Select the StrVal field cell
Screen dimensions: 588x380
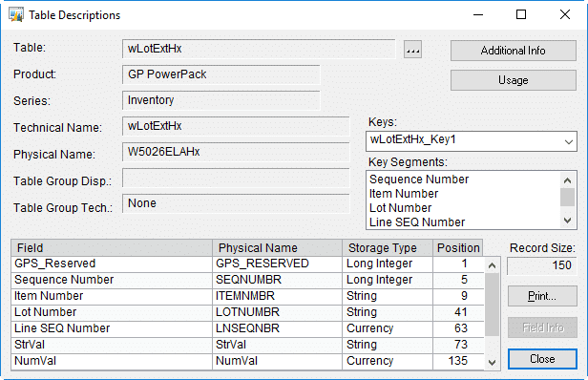112,345
